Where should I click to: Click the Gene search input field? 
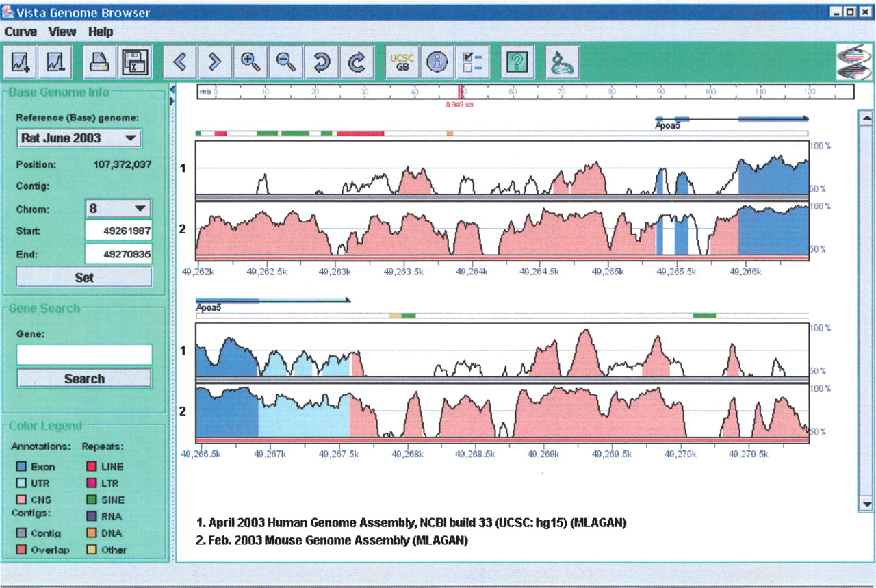84,354
